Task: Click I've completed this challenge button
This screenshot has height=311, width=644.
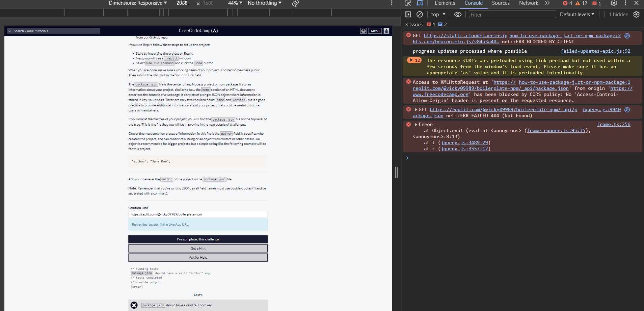Action: [x=198, y=239]
